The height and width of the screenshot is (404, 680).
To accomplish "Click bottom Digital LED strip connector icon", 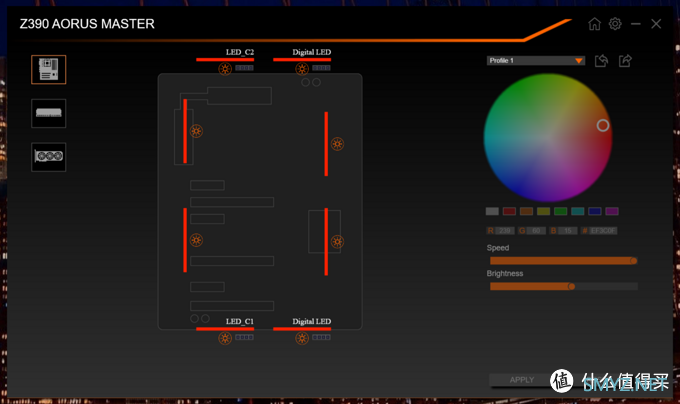I will pos(321,337).
